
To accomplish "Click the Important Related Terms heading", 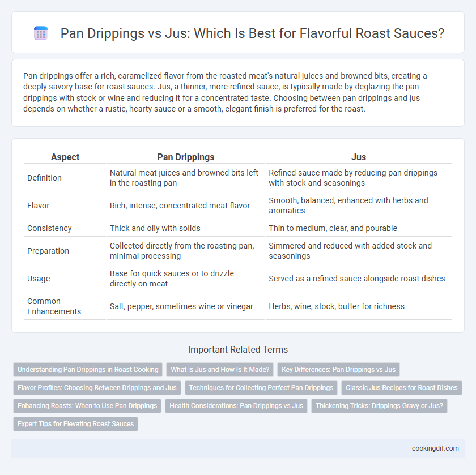I will pyautogui.click(x=238, y=349).
